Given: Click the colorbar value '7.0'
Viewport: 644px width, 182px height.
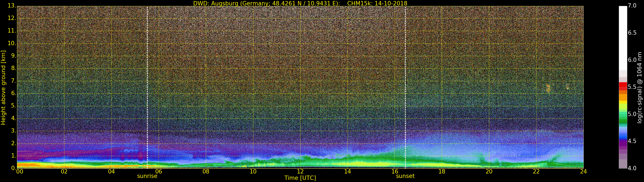Looking at the screenshot, I should pos(632,6).
